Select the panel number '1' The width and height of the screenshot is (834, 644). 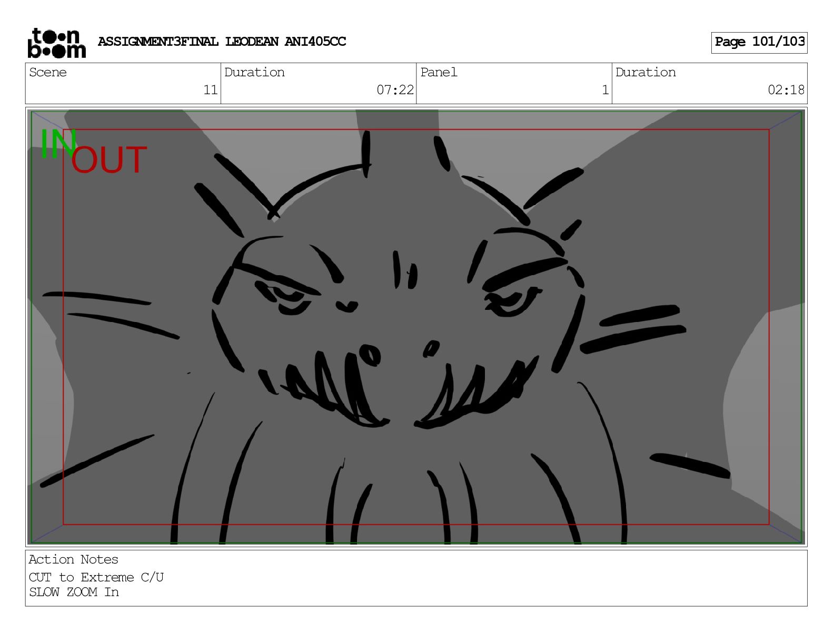[x=605, y=90]
